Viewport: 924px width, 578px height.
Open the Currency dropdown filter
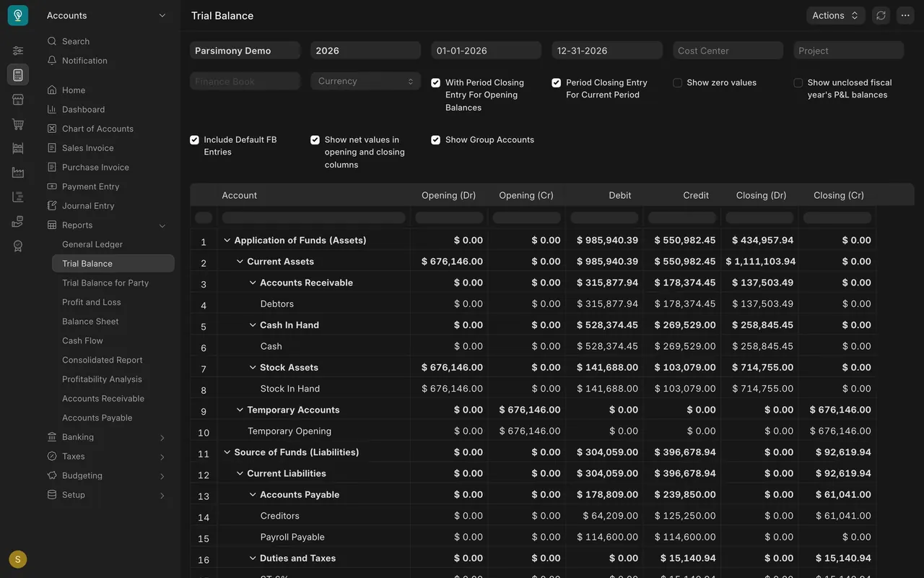(x=366, y=81)
